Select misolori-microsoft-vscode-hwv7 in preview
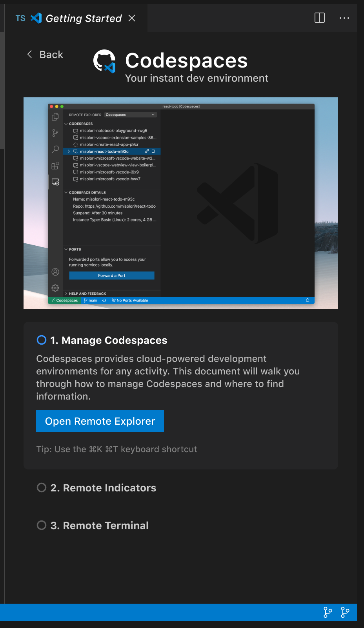 (x=110, y=179)
